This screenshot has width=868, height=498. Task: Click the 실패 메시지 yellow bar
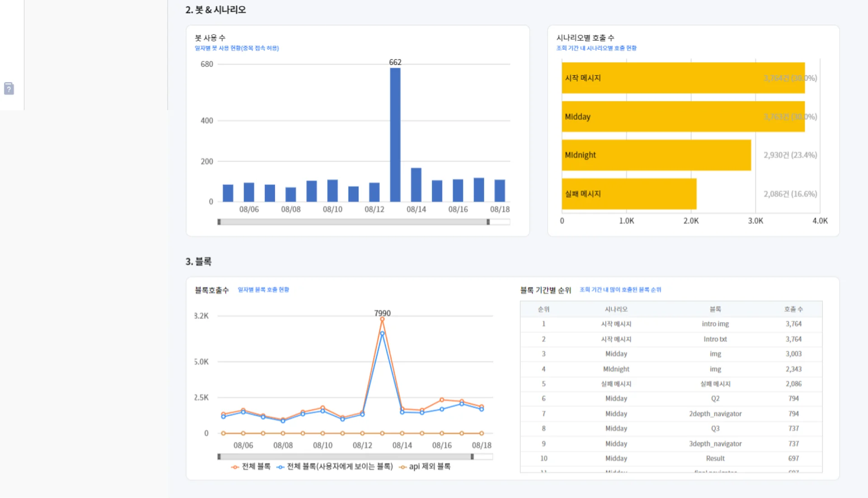tap(629, 194)
